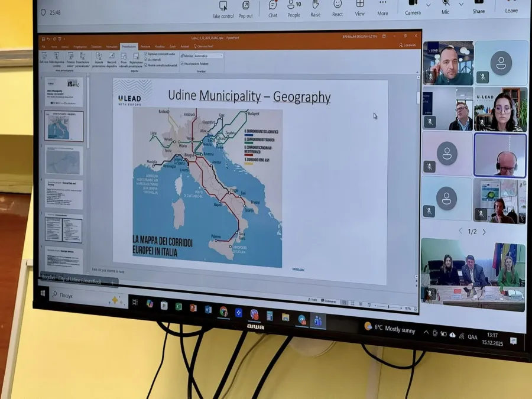The width and height of the screenshot is (532, 399).
Task: Expand the Camera options dropdown arrow
Action: [x=429, y=5]
